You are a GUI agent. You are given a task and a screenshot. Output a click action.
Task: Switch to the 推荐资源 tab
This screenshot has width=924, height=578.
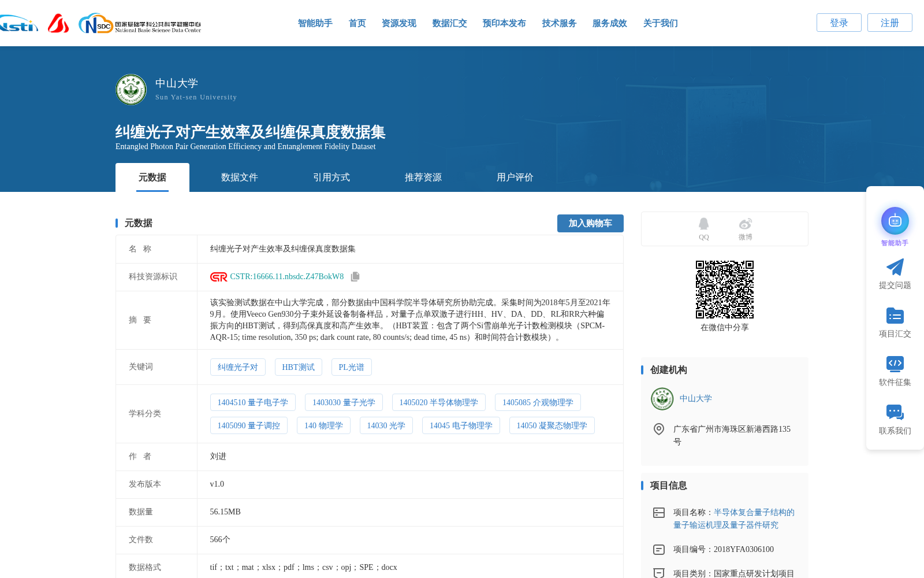(423, 177)
